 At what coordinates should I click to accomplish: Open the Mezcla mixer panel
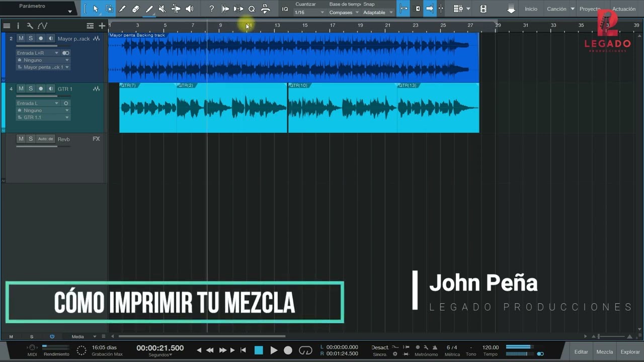tap(605, 352)
